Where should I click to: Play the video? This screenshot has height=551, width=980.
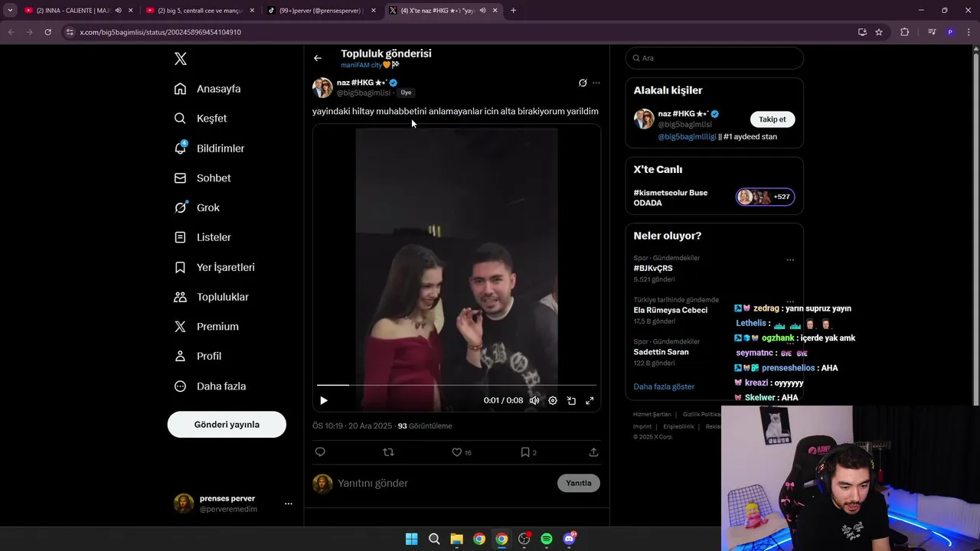pyautogui.click(x=324, y=400)
